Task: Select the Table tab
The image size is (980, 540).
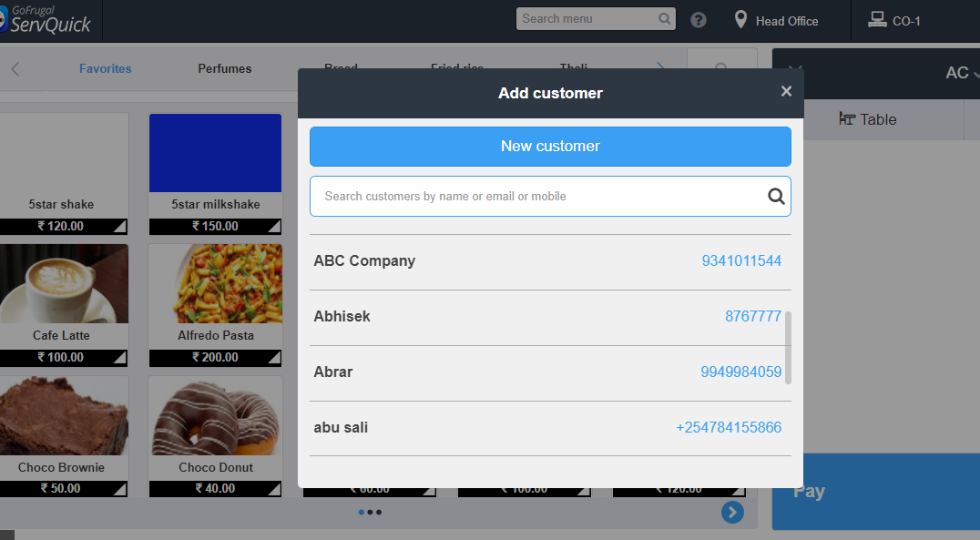Action: click(867, 119)
